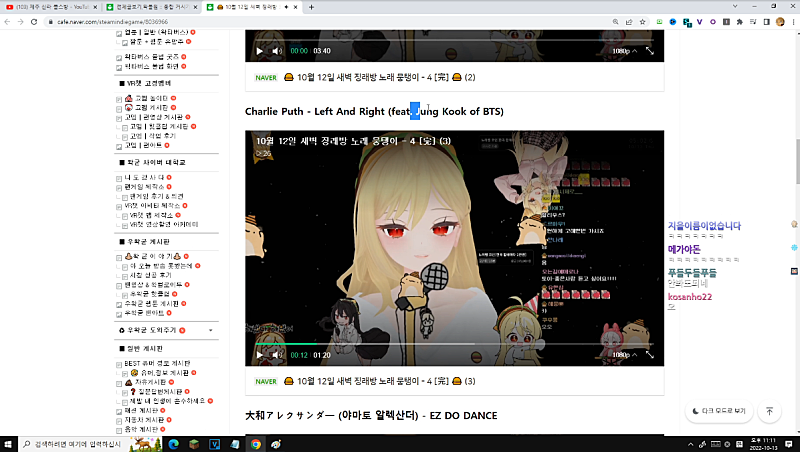
Task: Enter fullscreen on the bottom video
Action: (x=649, y=354)
